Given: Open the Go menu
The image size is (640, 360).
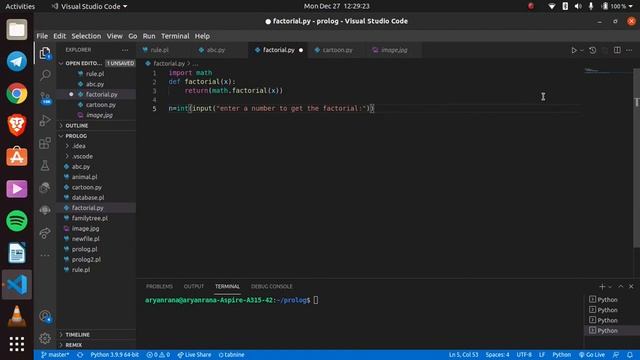Looking at the screenshot, I should pyautogui.click(x=133, y=36).
